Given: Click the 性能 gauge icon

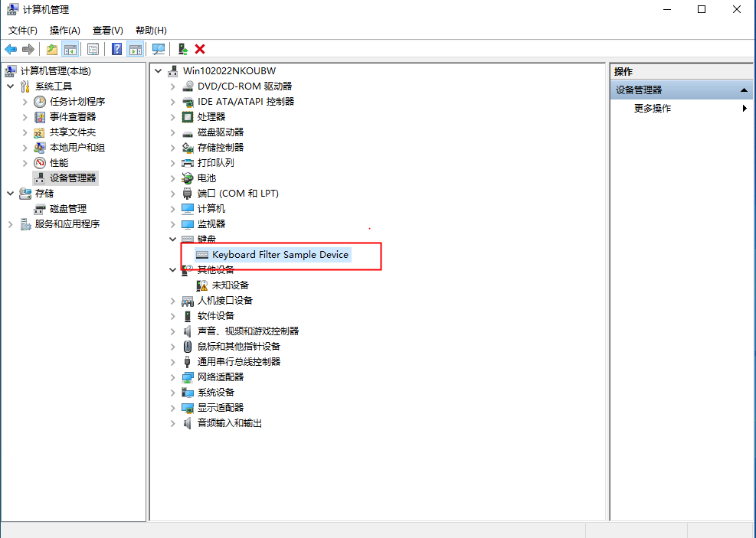Looking at the screenshot, I should [x=40, y=163].
